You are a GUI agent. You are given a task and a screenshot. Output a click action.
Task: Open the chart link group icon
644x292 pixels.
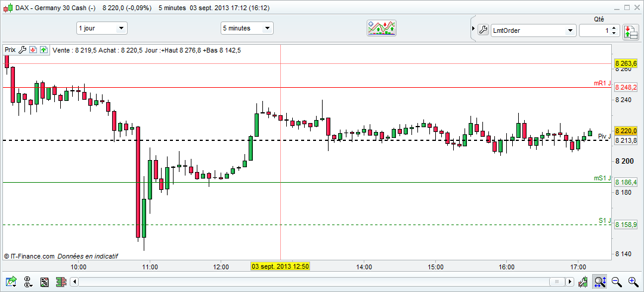point(29,282)
